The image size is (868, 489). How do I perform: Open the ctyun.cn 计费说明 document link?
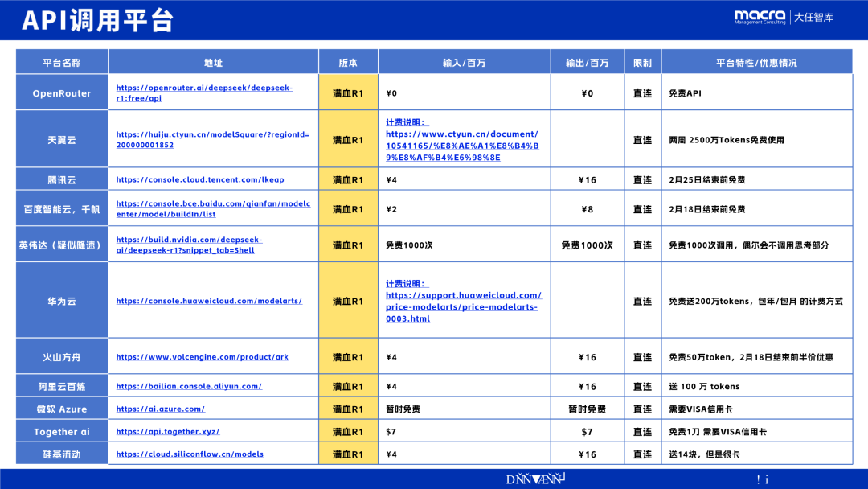(x=462, y=140)
